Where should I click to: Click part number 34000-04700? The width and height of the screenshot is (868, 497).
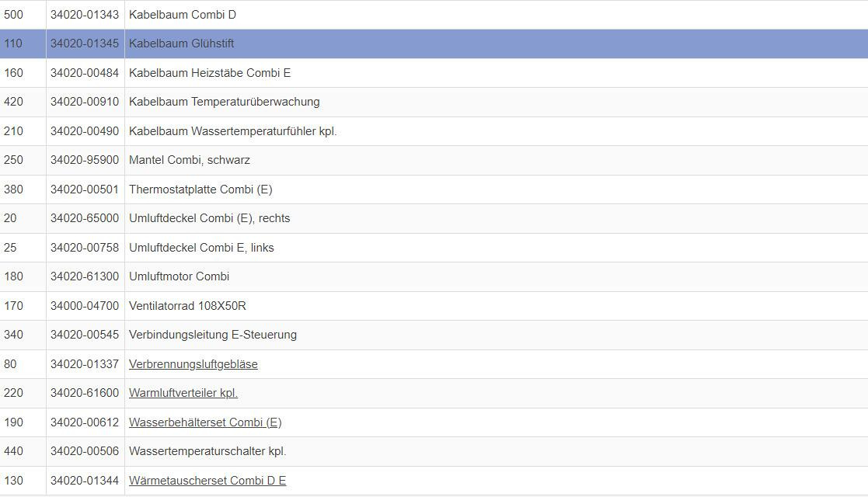click(x=85, y=306)
